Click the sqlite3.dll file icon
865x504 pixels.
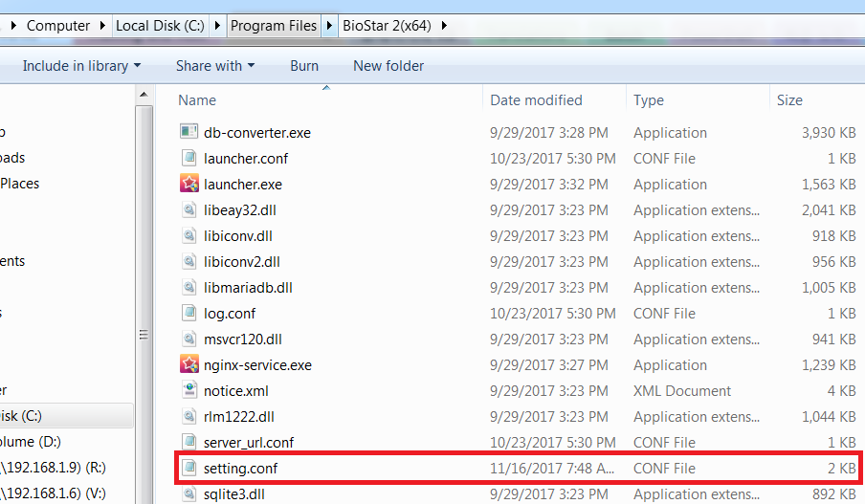(189, 493)
